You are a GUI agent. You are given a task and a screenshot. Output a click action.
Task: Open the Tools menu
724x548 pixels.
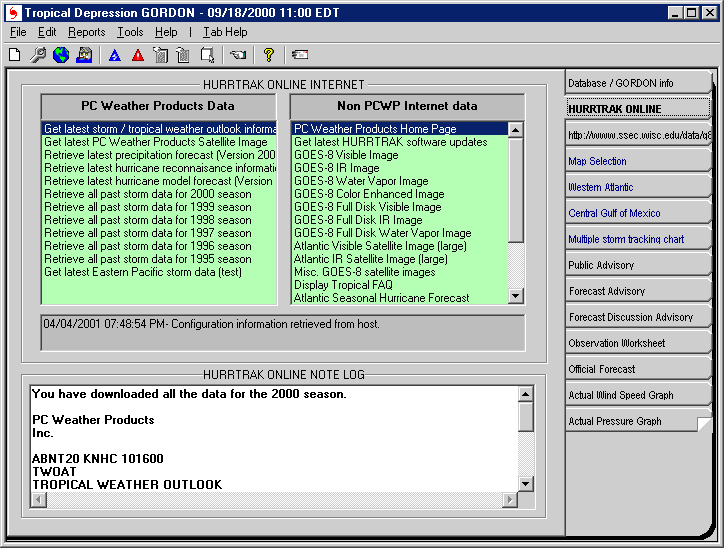point(130,32)
